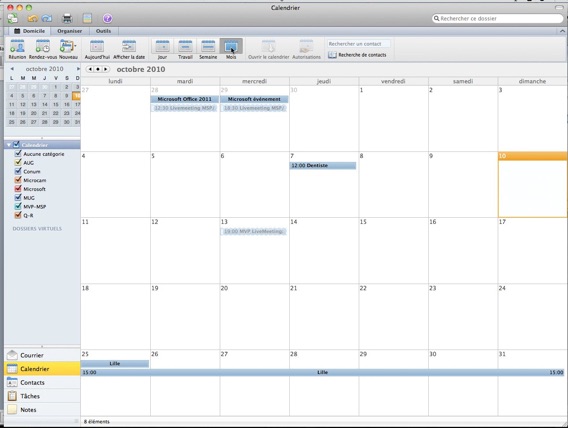Click Afficher la date
Image resolution: width=568 pixels, height=428 pixels.
tap(129, 50)
